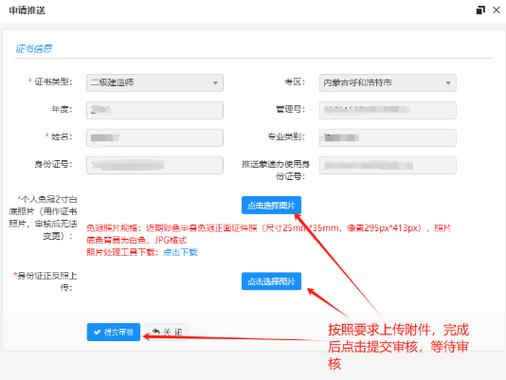Click the red 免冠照片规格 requirement text
The image size is (506, 380).
[269, 234]
